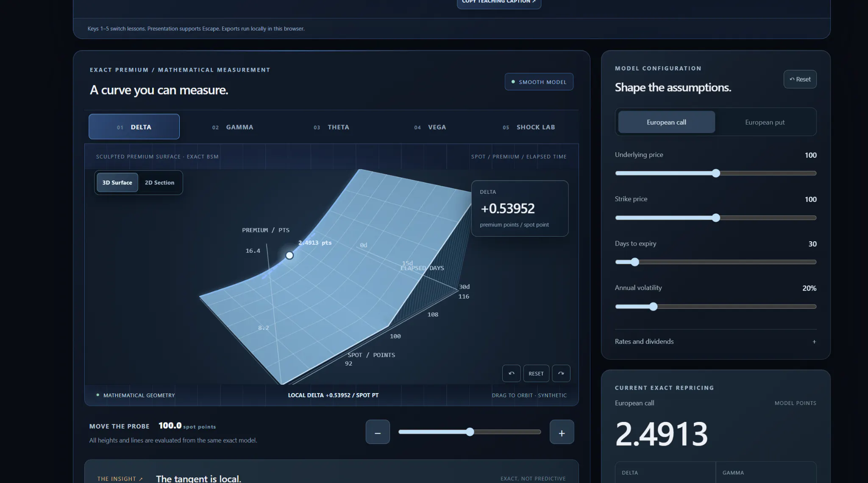Click the Copy Teaching Caption button

pos(499,2)
